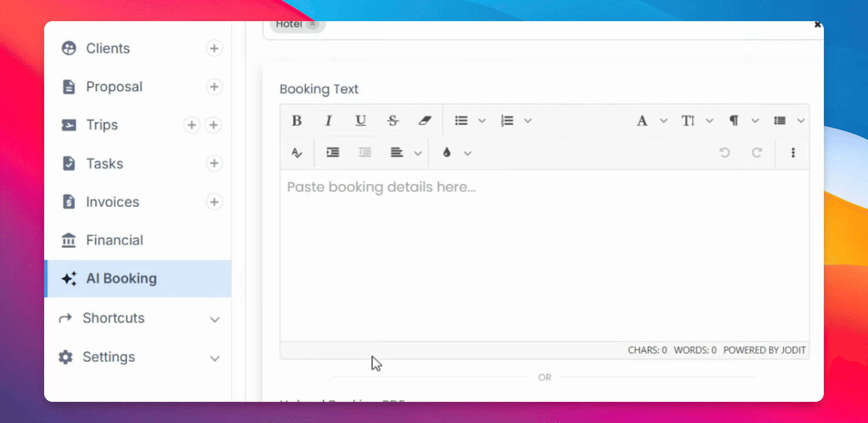Add a new proposal with plus icon

click(x=214, y=87)
